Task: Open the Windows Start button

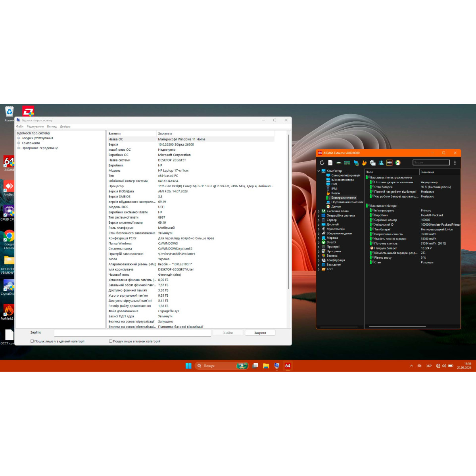Action: (x=188, y=366)
